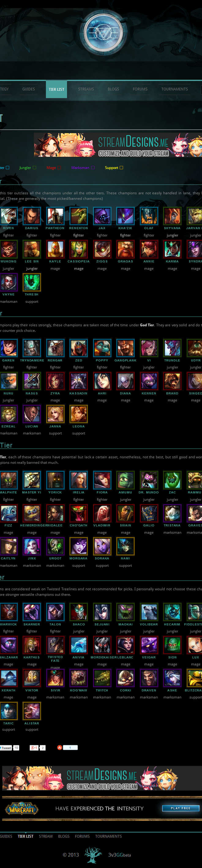Select the Twisted Fate champion icon
The width and height of the screenshot is (202, 868).
[55, 645]
